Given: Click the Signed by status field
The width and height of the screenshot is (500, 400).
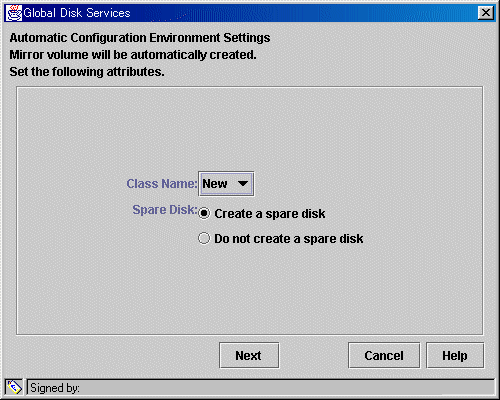Looking at the screenshot, I should coord(261,387).
